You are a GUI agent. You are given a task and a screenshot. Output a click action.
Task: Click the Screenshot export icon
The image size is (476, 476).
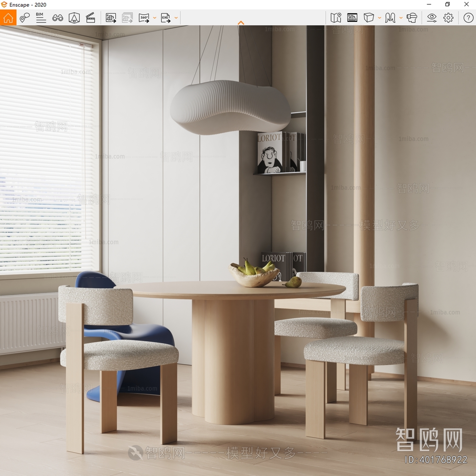pos(111,18)
